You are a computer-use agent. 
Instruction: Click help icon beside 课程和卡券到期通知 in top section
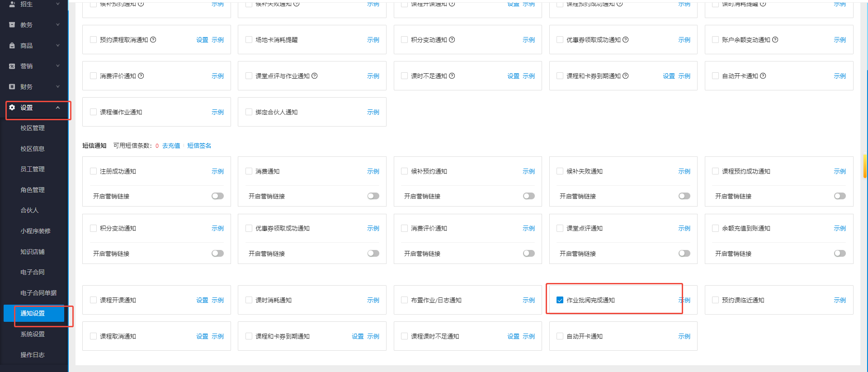point(626,76)
